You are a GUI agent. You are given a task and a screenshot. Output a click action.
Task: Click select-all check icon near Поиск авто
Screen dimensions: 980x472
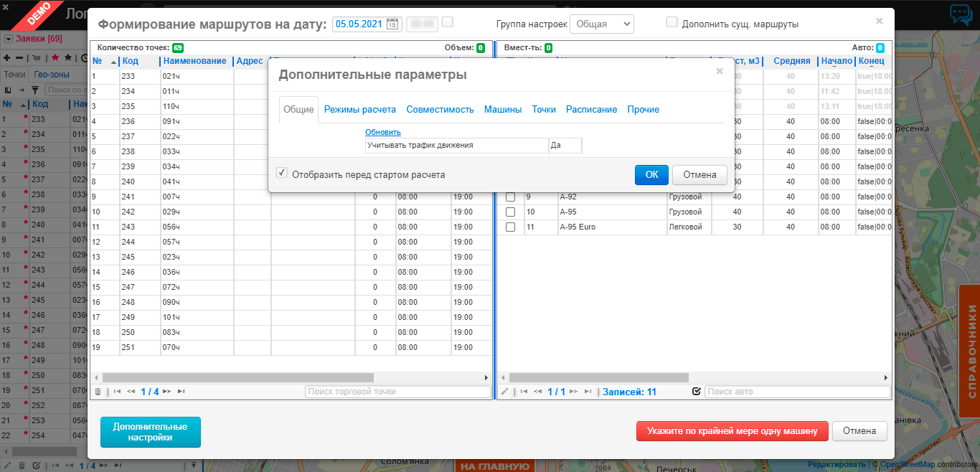696,392
